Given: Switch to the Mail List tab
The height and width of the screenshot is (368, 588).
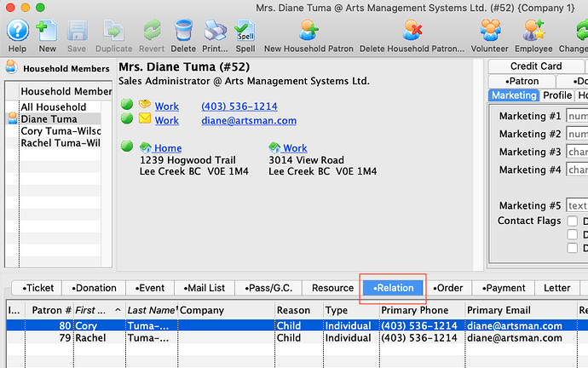Looking at the screenshot, I should pyautogui.click(x=205, y=288).
